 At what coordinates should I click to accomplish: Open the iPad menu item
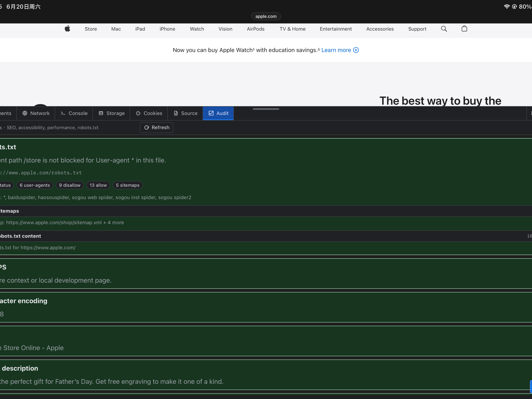[140, 29]
